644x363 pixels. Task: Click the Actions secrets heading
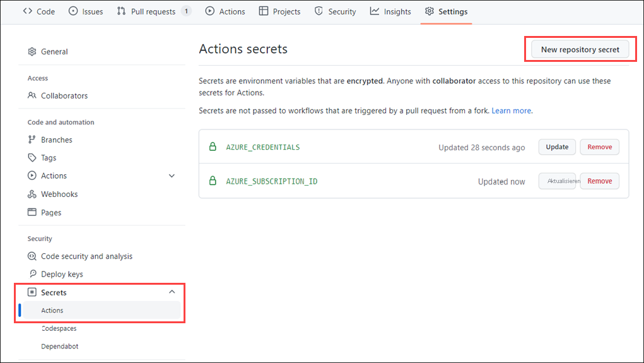[243, 49]
